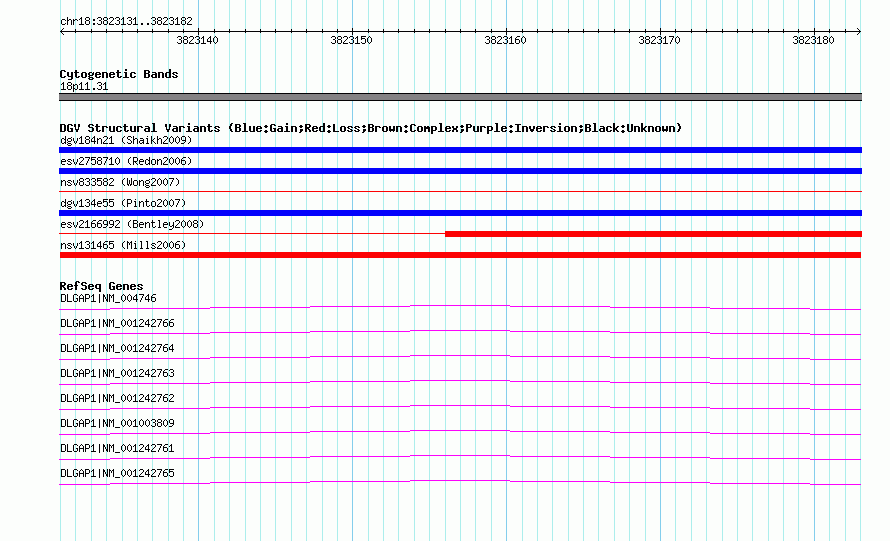Select the 18p11.31 band label
Viewport: 890px width, 541px height.
coord(84,86)
